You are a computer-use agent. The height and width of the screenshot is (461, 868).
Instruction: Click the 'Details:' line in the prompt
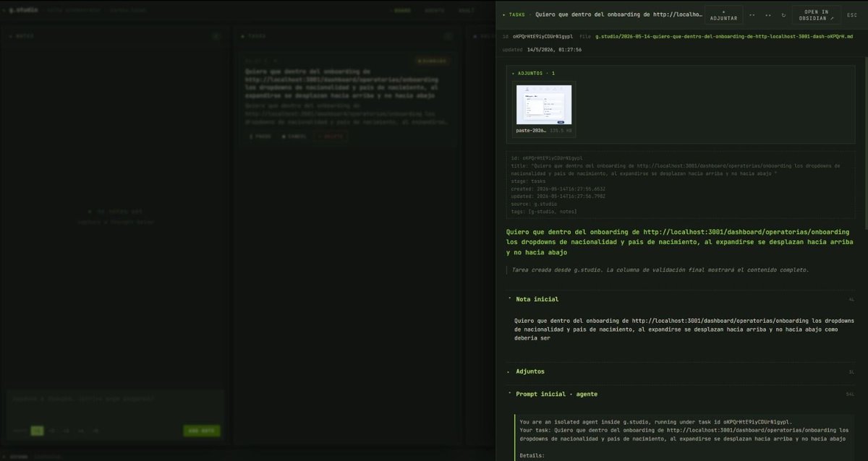point(532,456)
